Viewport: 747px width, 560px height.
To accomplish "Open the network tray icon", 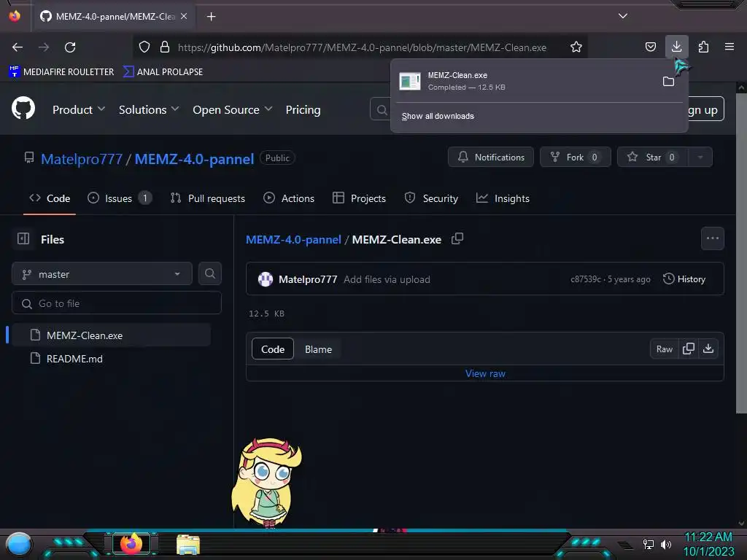I will coord(649,544).
